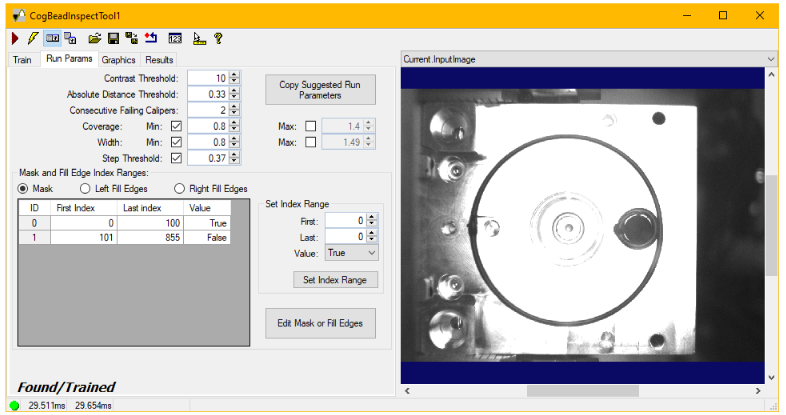Open the Value True dropdown
The image size is (786, 415).
coord(352,253)
